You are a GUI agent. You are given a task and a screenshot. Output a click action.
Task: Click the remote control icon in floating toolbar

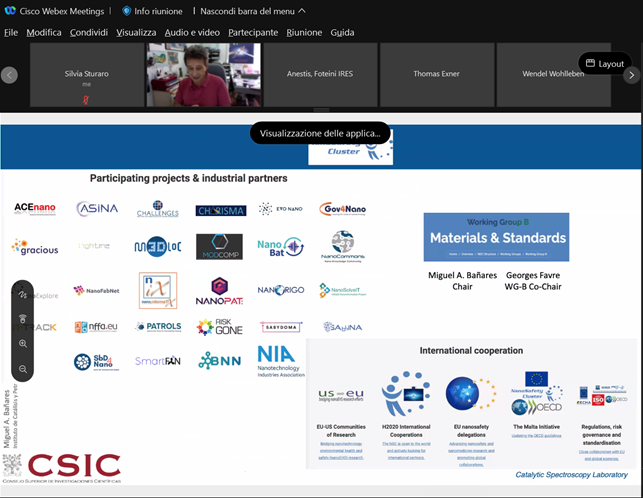point(23,318)
